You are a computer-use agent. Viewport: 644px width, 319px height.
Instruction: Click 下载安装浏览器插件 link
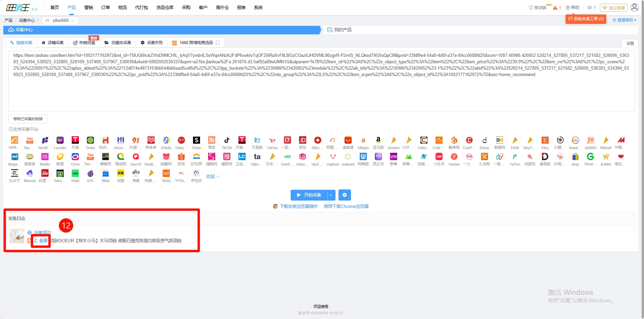[298, 206]
